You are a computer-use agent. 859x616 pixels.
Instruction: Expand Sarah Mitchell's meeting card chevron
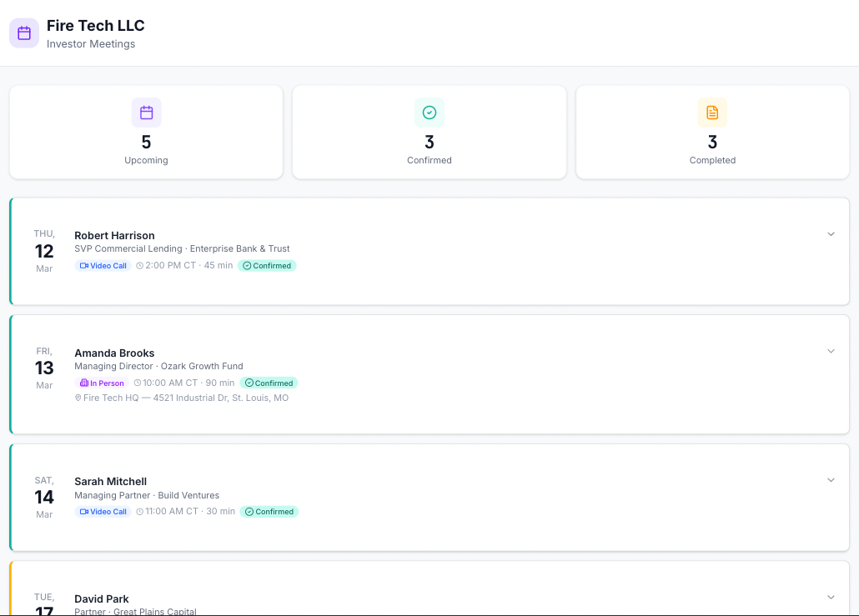pos(831,480)
